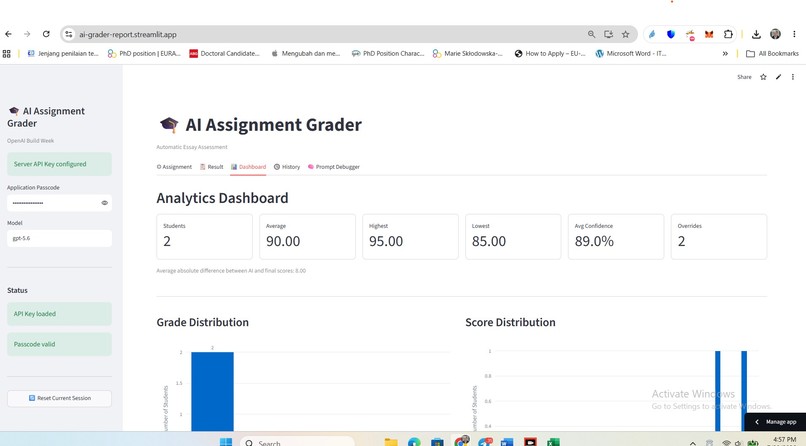Click the Avg Confidence value 89.0%

pyautogui.click(x=594, y=241)
